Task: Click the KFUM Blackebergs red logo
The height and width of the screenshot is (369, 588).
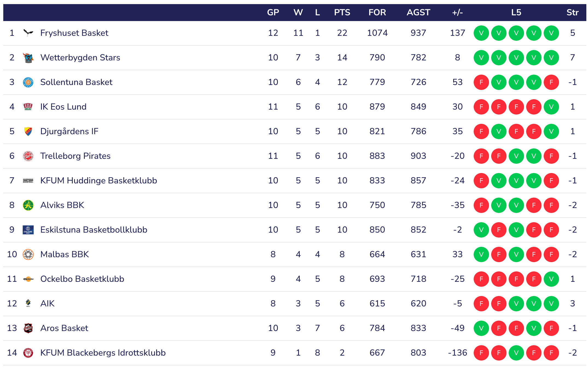Action: tap(28, 353)
